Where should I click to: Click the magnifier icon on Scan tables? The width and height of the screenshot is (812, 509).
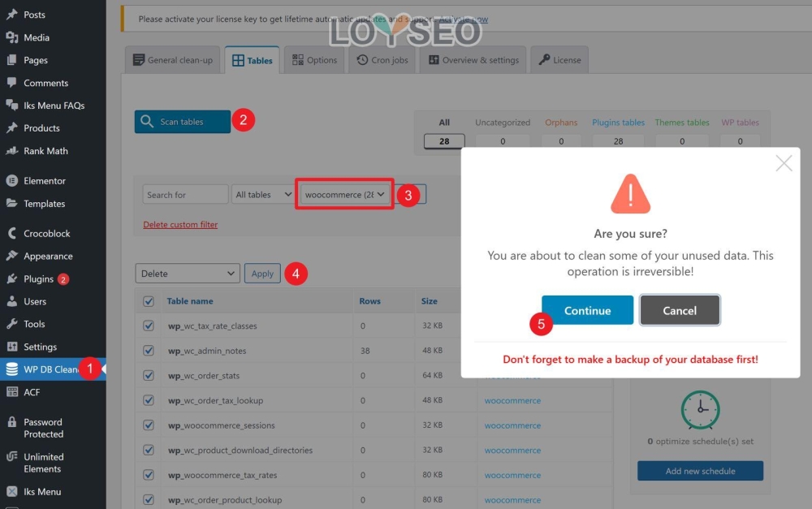pyautogui.click(x=146, y=121)
